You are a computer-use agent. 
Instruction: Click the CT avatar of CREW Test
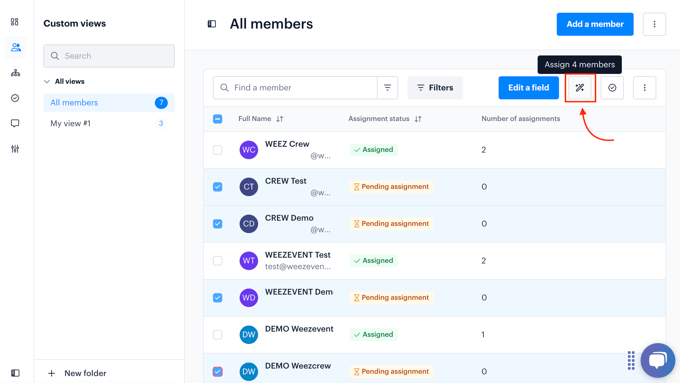pyautogui.click(x=248, y=187)
